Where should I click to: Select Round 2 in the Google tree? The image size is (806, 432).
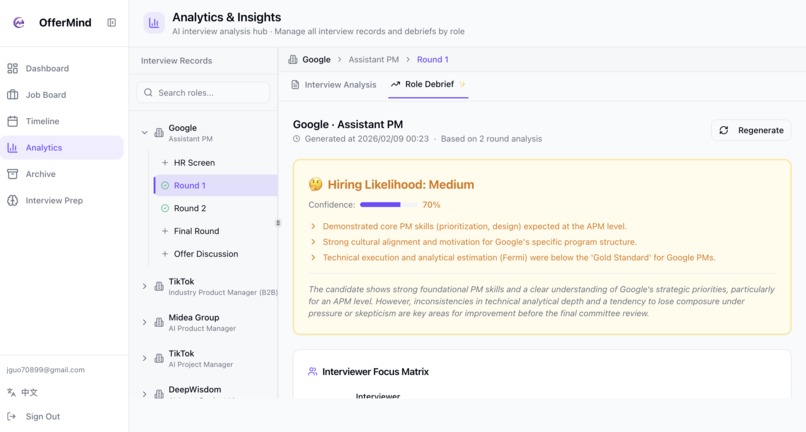click(215, 208)
